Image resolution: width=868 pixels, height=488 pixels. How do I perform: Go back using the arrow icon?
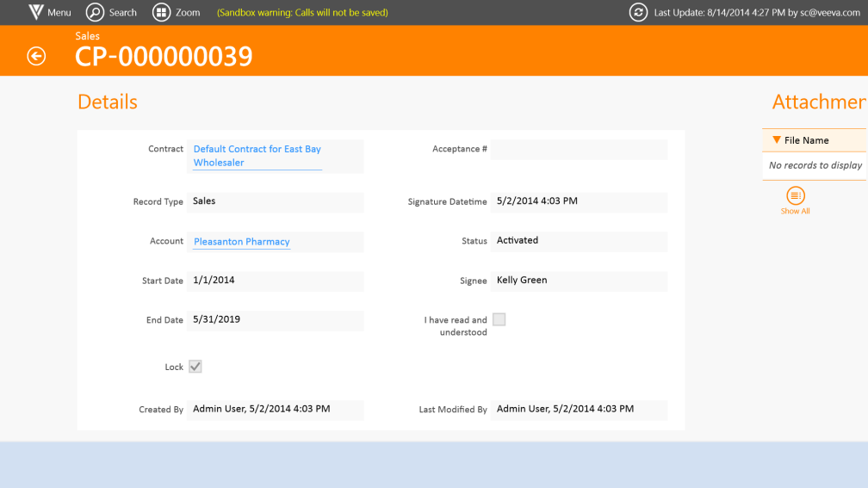pos(36,56)
